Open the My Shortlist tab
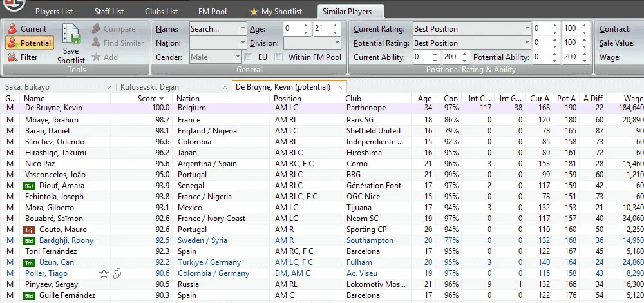 point(276,12)
